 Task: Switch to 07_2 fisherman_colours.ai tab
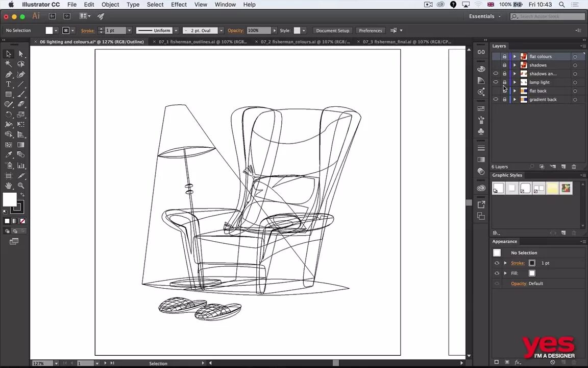(x=305, y=42)
